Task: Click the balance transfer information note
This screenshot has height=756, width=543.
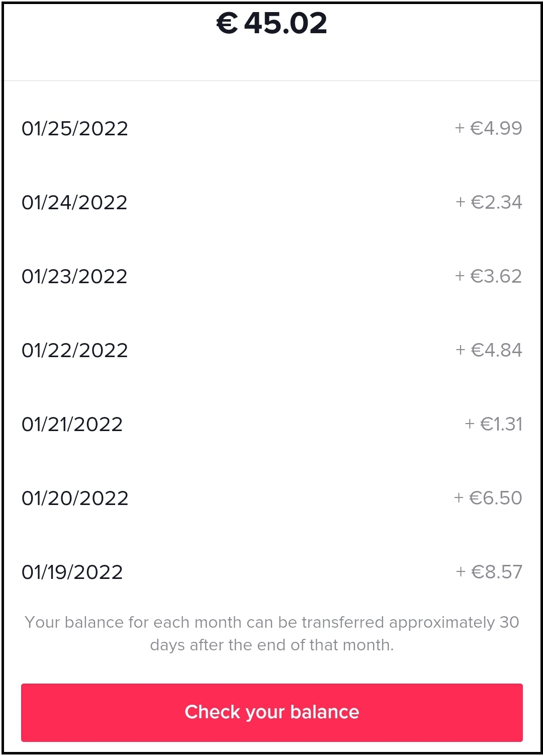Action: [271, 634]
